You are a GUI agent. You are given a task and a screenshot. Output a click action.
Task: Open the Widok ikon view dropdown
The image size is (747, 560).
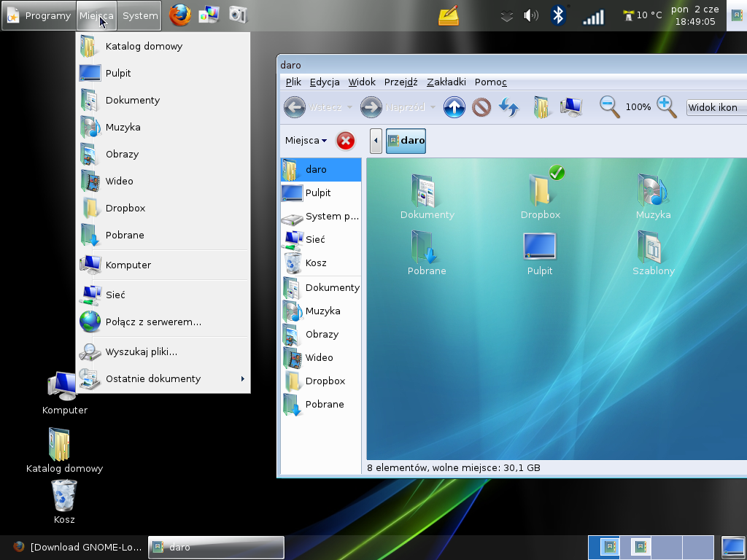(716, 108)
